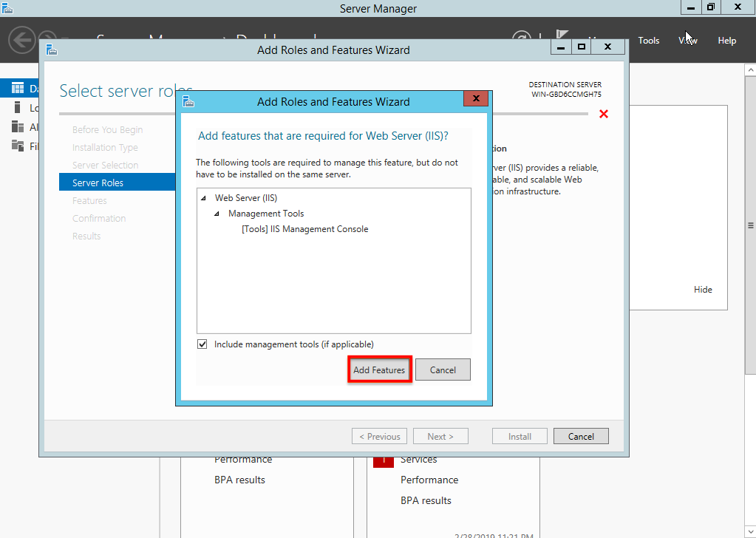The height and width of the screenshot is (538, 756).
Task: Click the Dashboard icon in the sidebar
Action: (x=17, y=88)
